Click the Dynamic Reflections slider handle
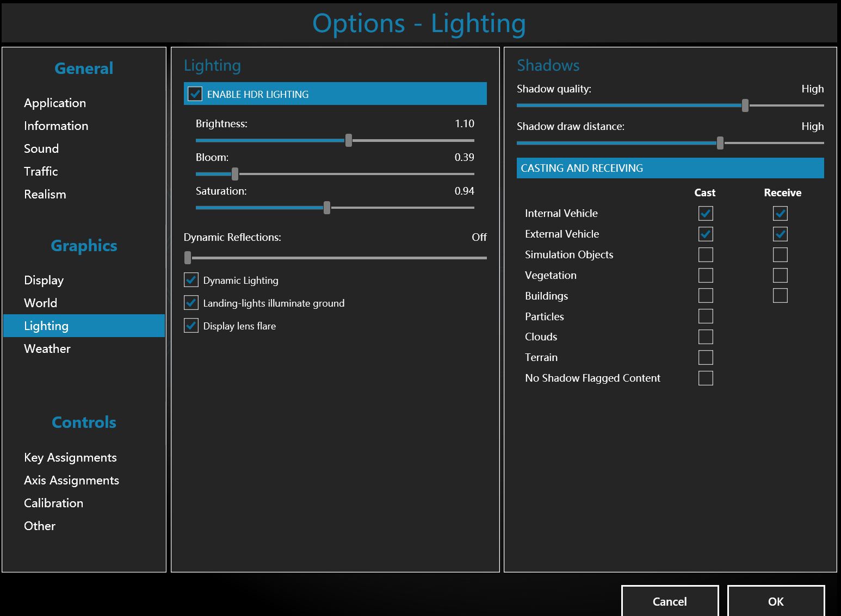This screenshot has height=616, width=841. [188, 258]
